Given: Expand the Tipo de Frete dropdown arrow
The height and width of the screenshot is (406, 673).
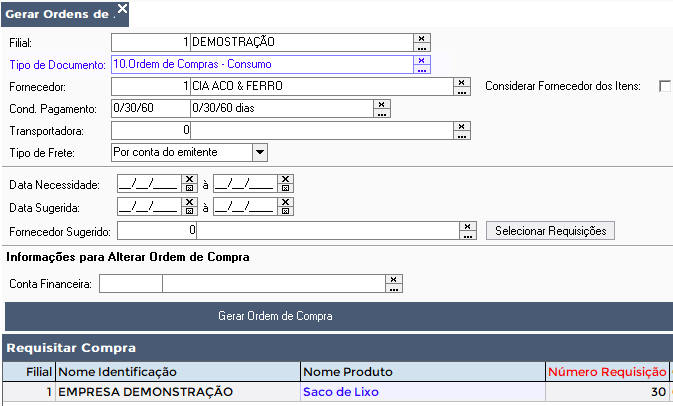Looking at the screenshot, I should 260,152.
